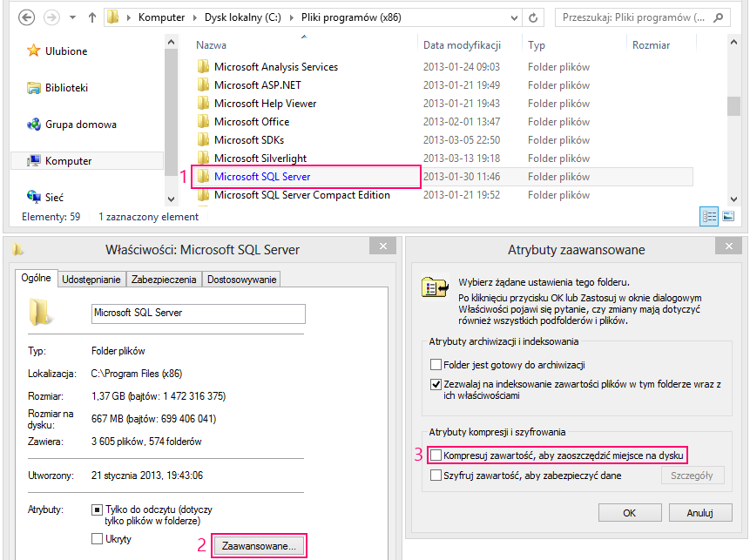Open recent locations dropdown arrow
750x560 pixels.
pyautogui.click(x=71, y=17)
